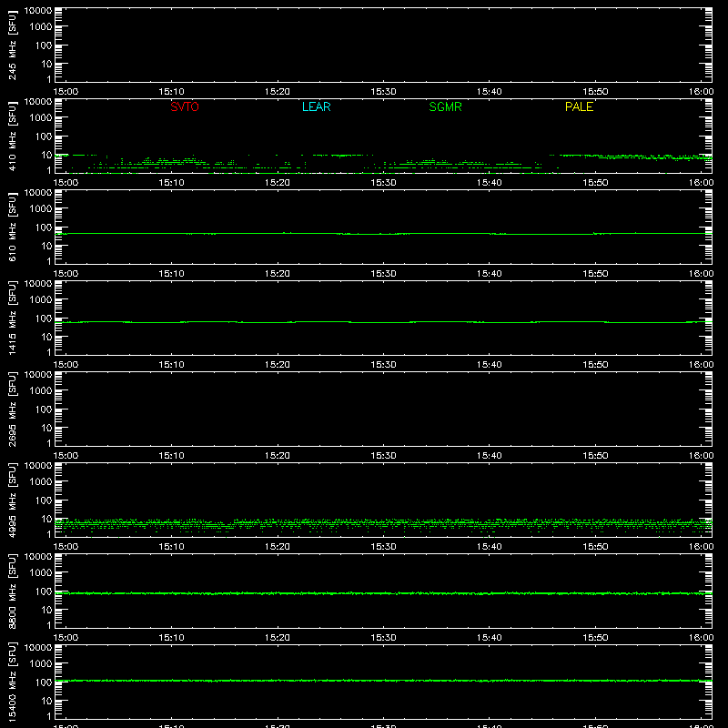Click the 15:40 label under 410 MHz panel

(x=489, y=183)
